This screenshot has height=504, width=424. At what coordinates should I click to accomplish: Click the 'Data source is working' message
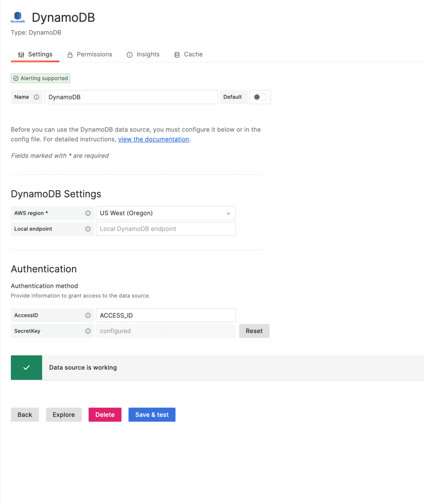(83, 368)
